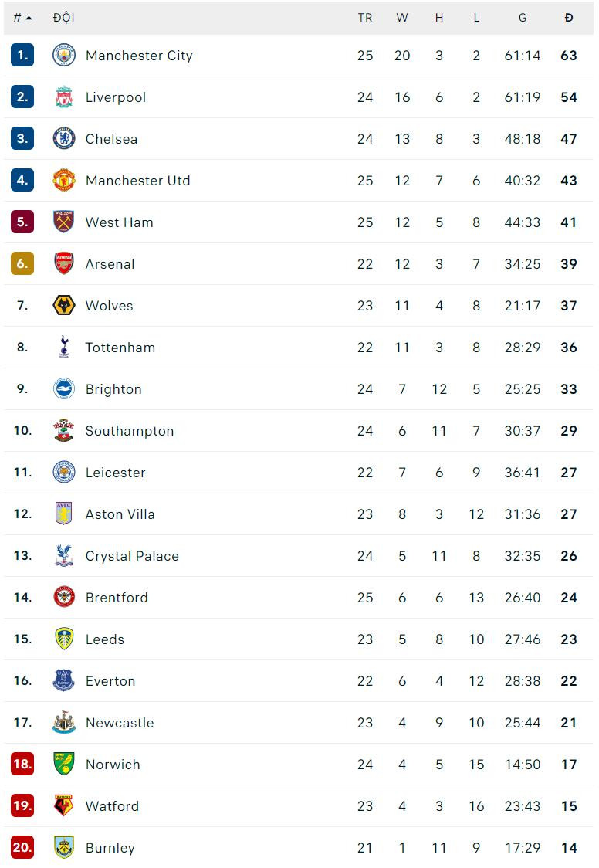Click the Arsenal cannon crest
The image size is (599, 868).
pyautogui.click(x=64, y=264)
